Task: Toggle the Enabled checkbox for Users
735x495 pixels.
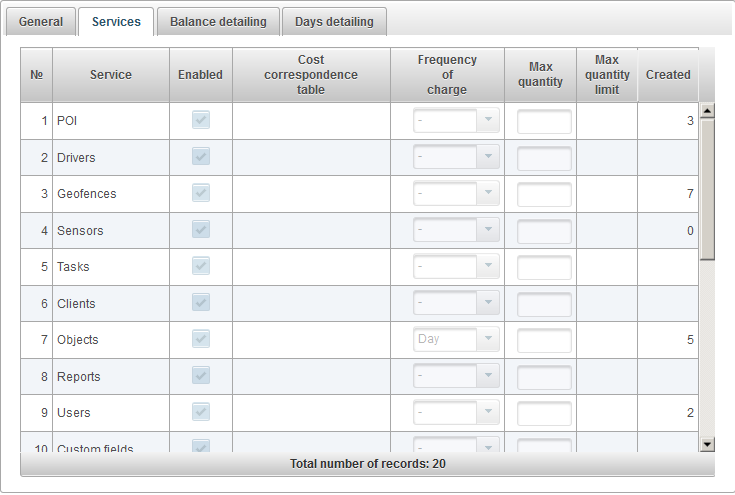Action: click(x=201, y=412)
